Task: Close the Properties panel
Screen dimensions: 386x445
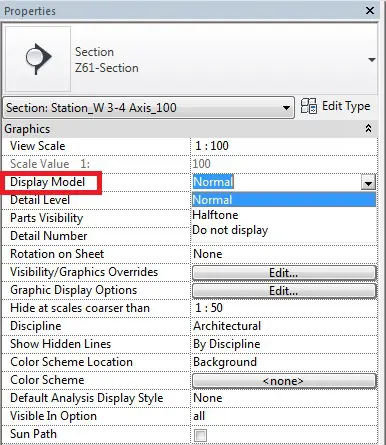Action: coord(370,11)
